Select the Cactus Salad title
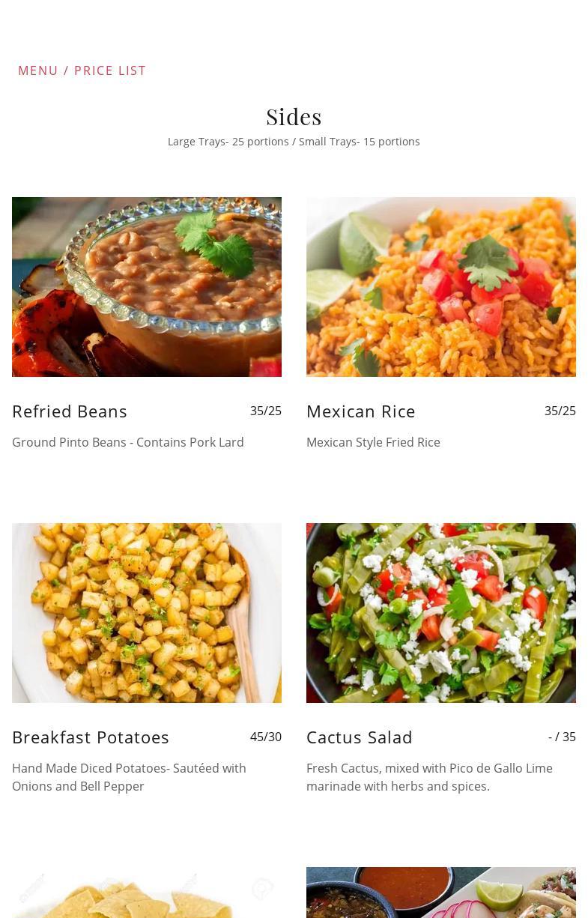This screenshot has width=588, height=918. pos(360,737)
